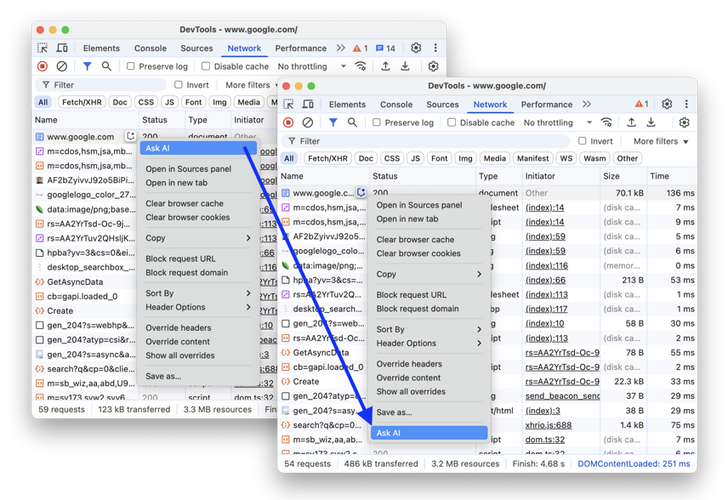This screenshot has width=728, height=500.
Task: Open initiator link xhrio.js:688
Action: (x=548, y=425)
